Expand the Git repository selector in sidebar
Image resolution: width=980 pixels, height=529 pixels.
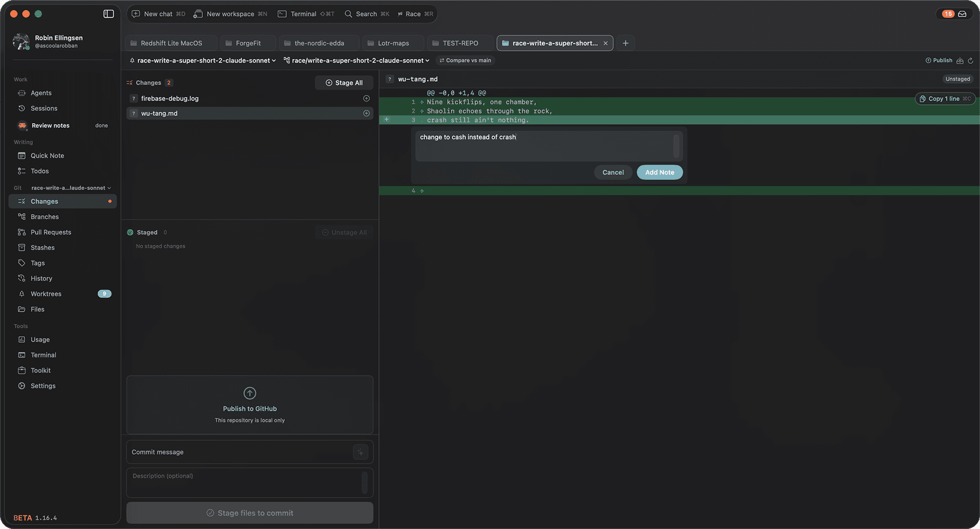point(71,188)
